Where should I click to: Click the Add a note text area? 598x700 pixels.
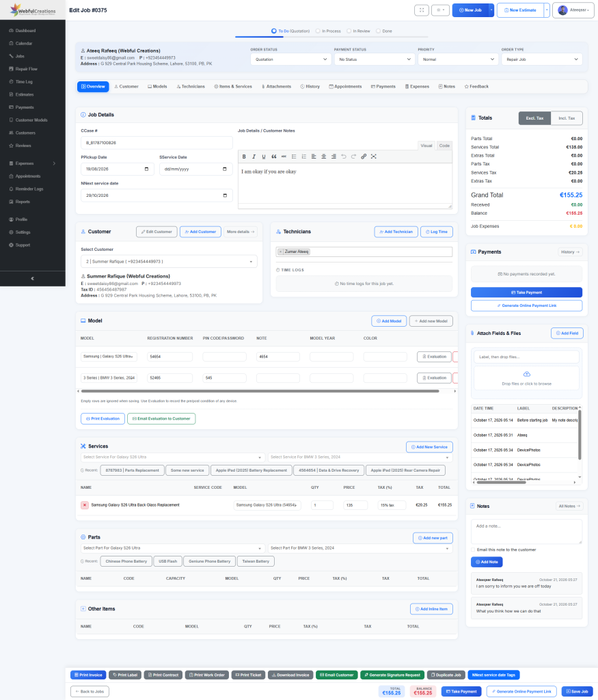tap(527, 532)
